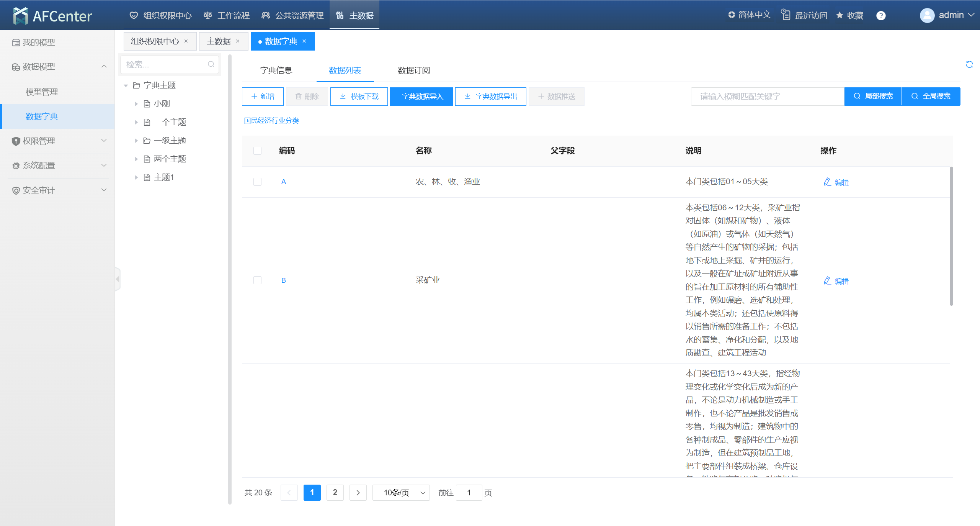Viewport: 980px width, 526px height.
Task: Tick the checkbox for row B 采矿业
Action: click(x=257, y=280)
